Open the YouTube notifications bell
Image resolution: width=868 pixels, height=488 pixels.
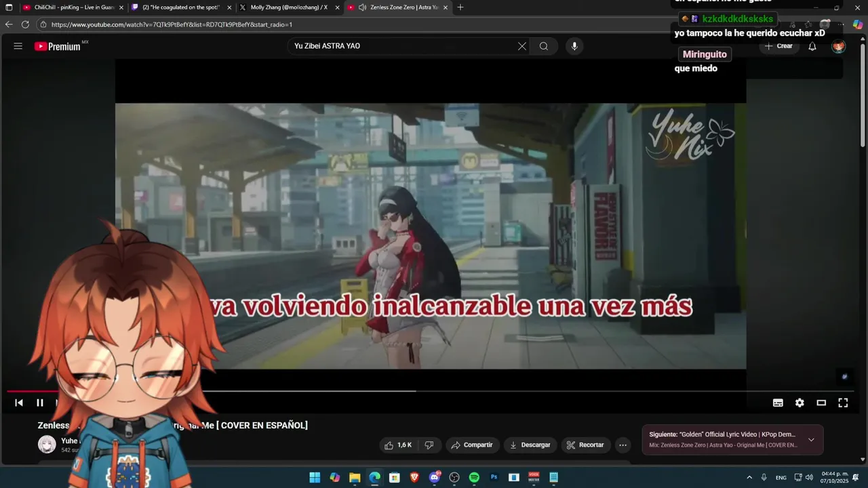[812, 46]
